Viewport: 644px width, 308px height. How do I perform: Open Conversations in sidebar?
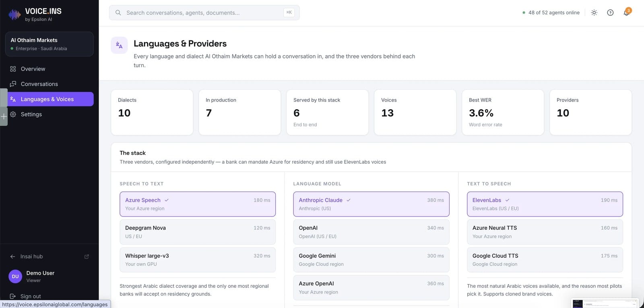coord(50,84)
